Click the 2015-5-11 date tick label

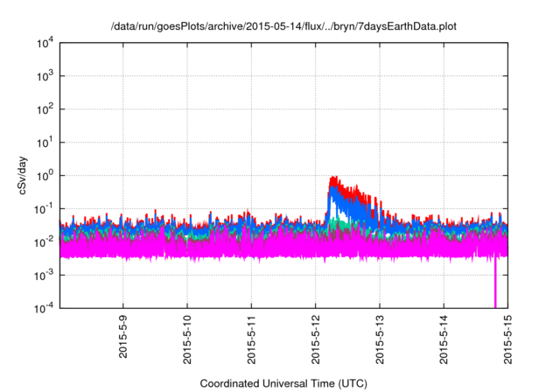coord(251,339)
